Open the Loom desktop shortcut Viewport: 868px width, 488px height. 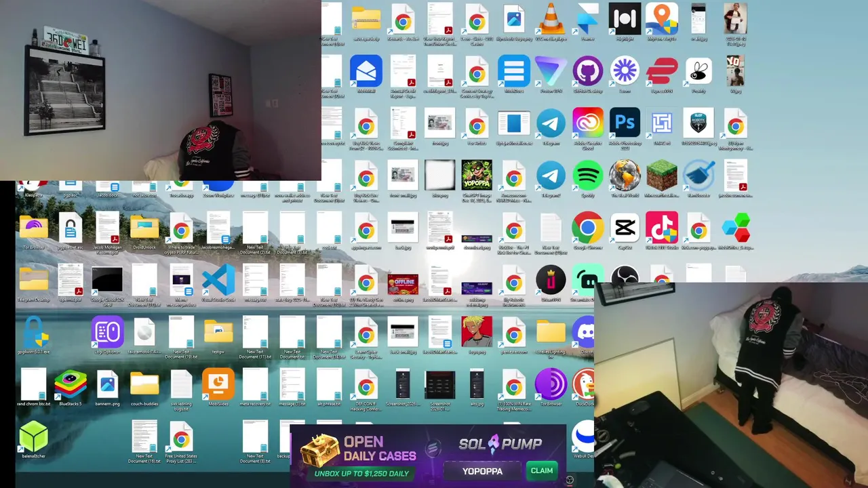click(x=625, y=71)
